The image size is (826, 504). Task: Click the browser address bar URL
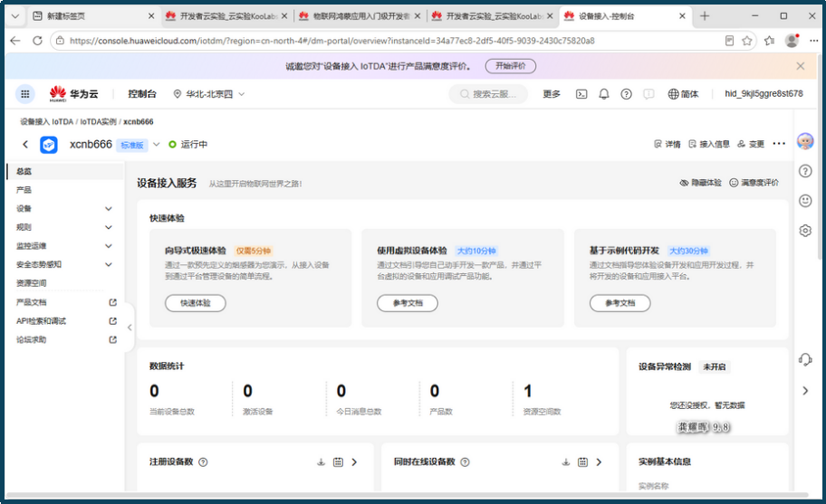[x=331, y=41]
